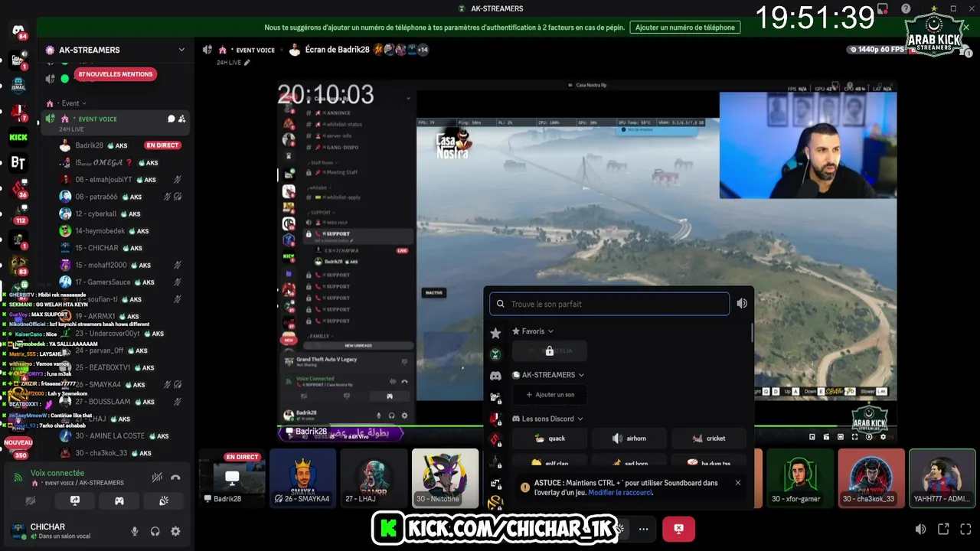Viewport: 980px width, 551px height.
Task: Open 1440p 60 FPS stream quality badge
Action: 877,50
